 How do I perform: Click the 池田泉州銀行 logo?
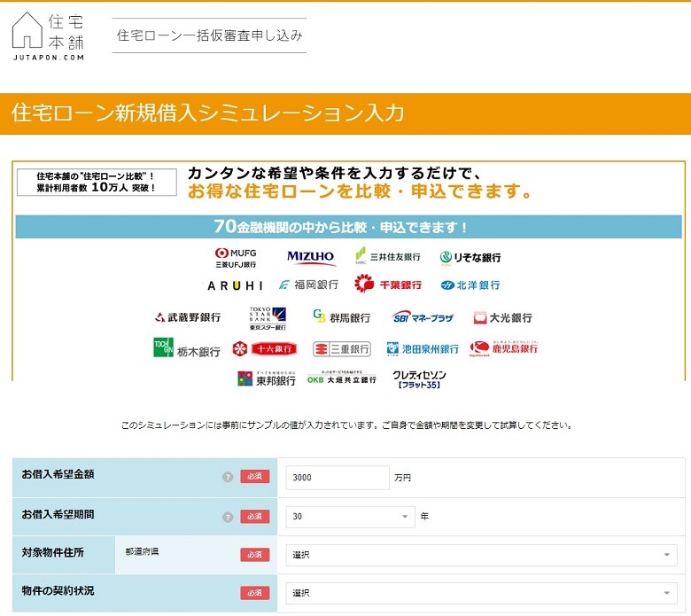423,349
